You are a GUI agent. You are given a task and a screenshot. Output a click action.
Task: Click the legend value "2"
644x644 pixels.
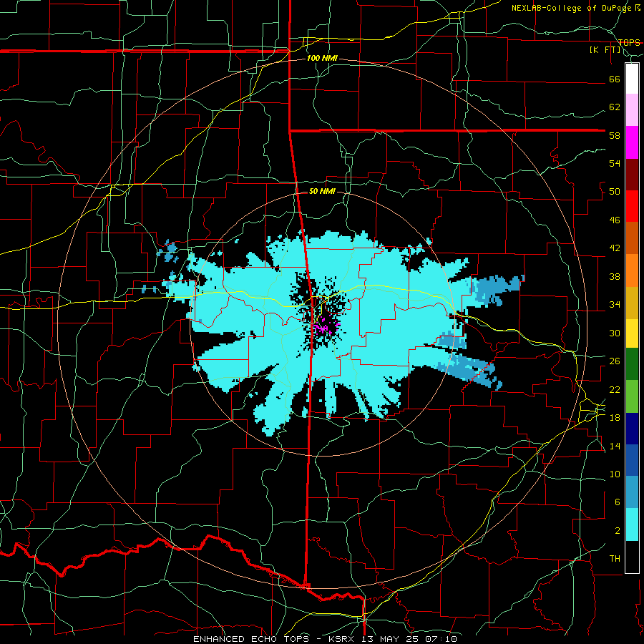point(617,531)
